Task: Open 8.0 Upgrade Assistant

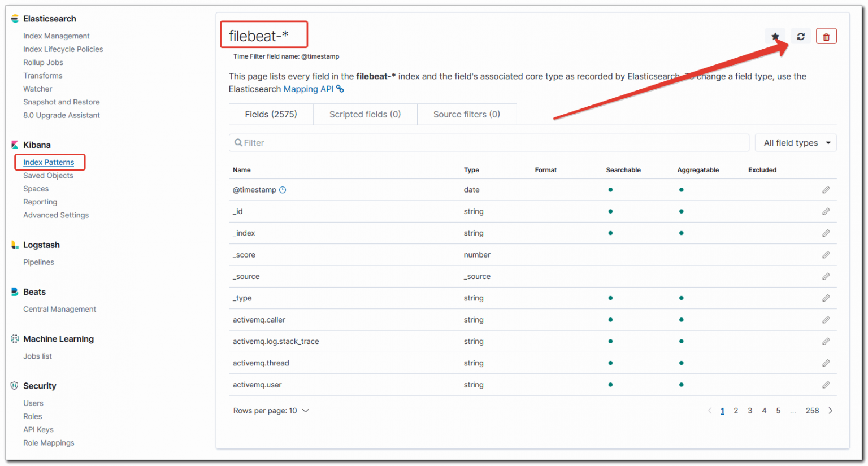Action: (x=61, y=115)
